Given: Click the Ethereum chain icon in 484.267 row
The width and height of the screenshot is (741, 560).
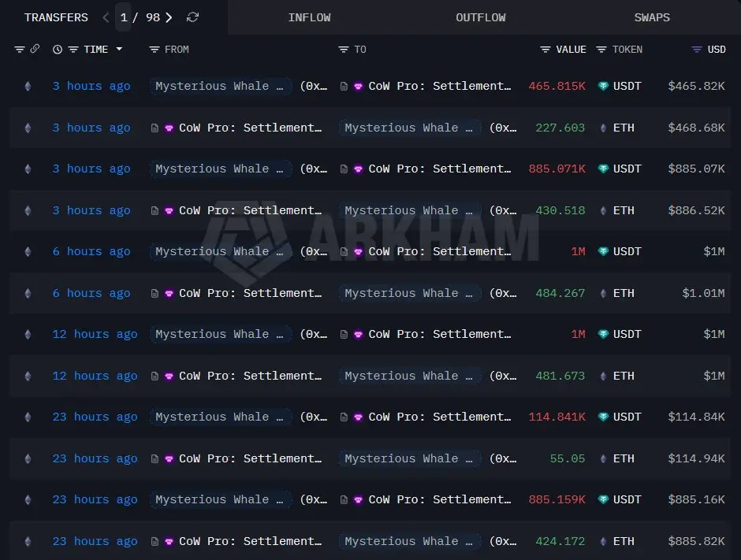Looking at the screenshot, I should click(x=28, y=293).
